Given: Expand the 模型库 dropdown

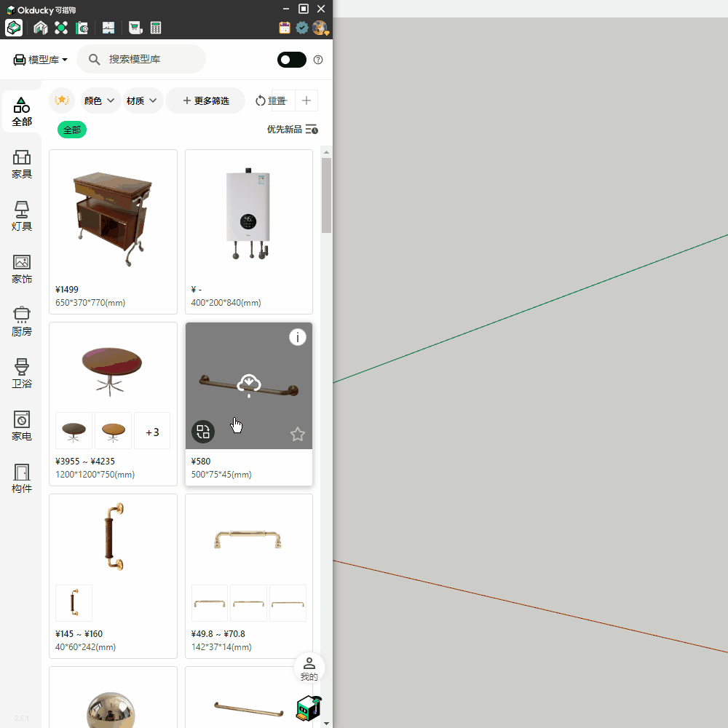Looking at the screenshot, I should click(41, 60).
